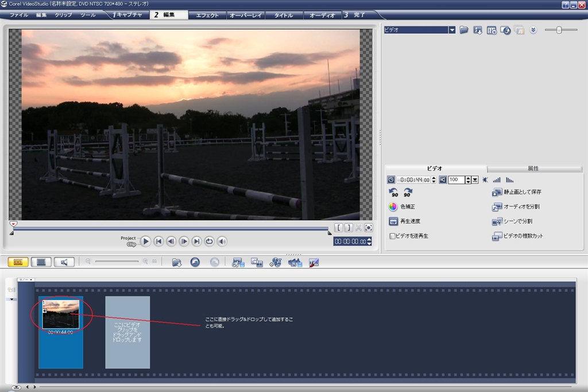Click シーンで分割 split by scene
Image resolution: width=588 pixels, height=392 pixels.
pyautogui.click(x=497, y=221)
